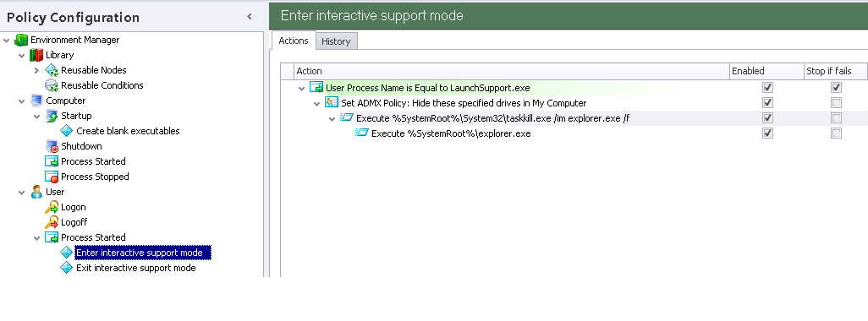This screenshot has height=321, width=868.
Task: Sort by the Stop if fails column header
Action: tap(836, 71)
